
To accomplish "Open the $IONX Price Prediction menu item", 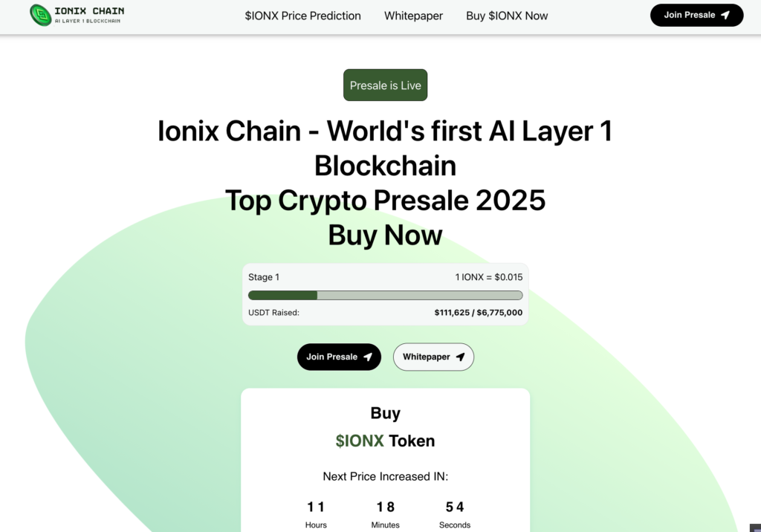I will click(303, 16).
